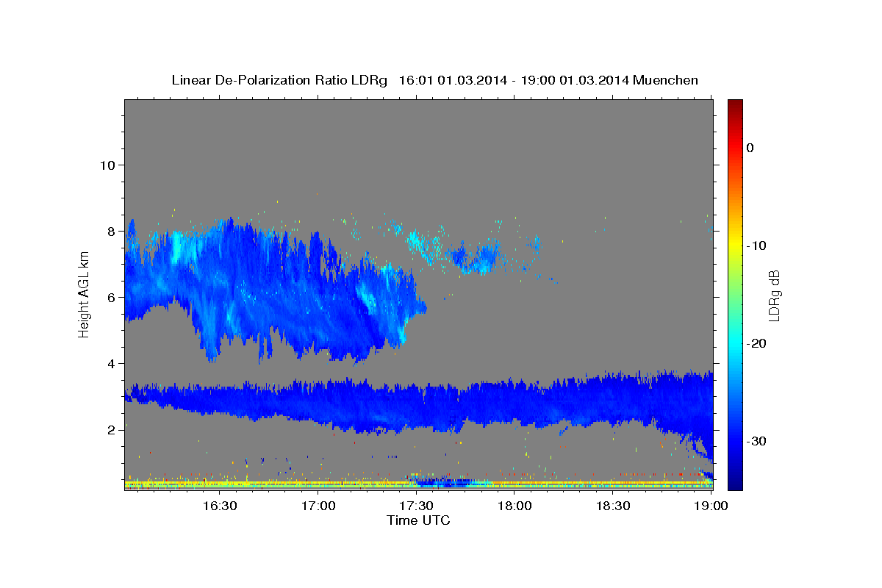Click the height tick label 6
The width and height of the screenshot is (882, 588).
click(x=112, y=297)
